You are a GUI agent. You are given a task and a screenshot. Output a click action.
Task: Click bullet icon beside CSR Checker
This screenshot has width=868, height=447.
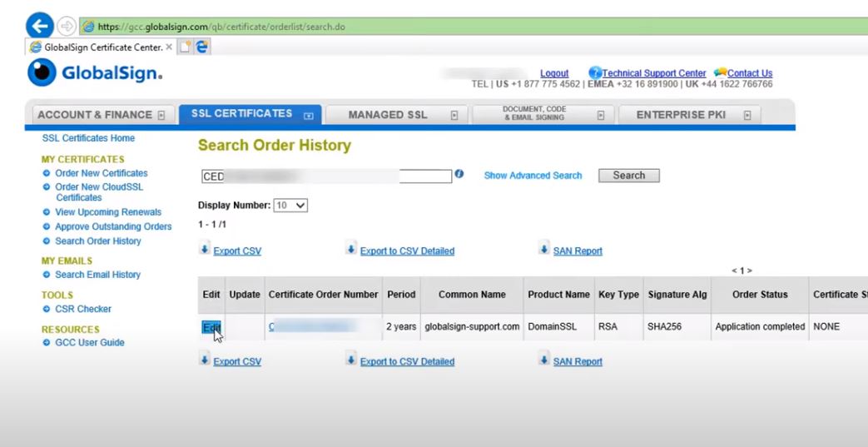(47, 309)
